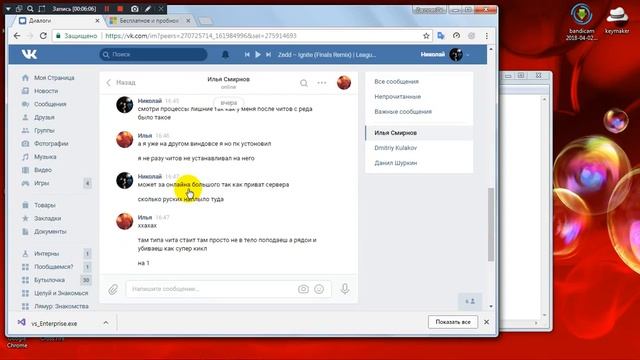Skip to next track in VK player
This screenshot has width=640, height=360.
coord(268,54)
